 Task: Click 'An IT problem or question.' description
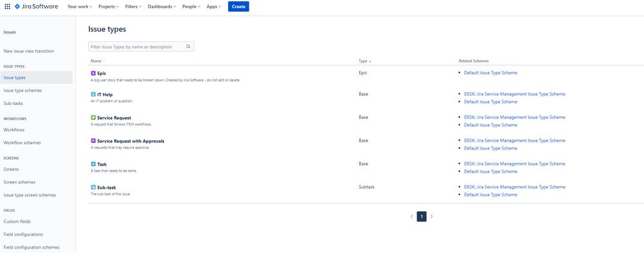(112, 101)
